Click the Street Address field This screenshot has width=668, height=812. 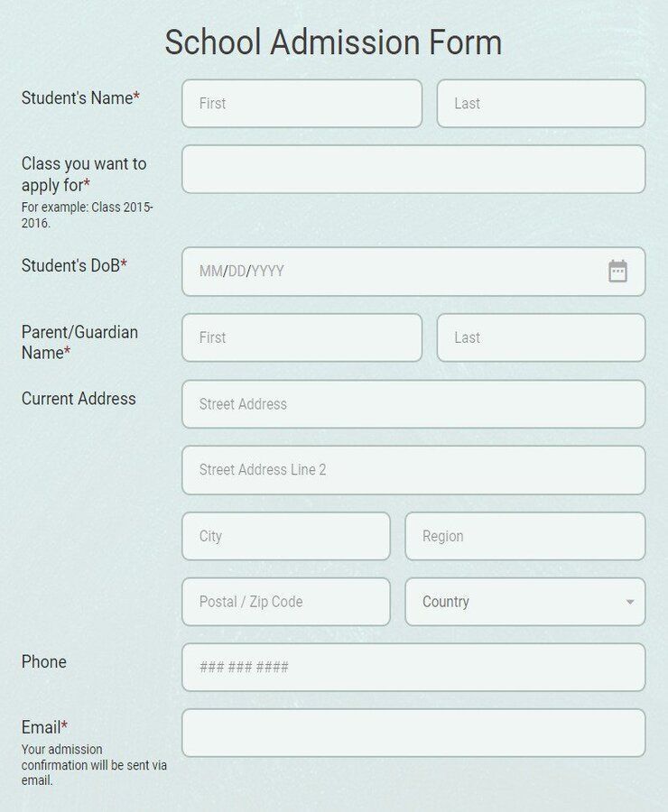tap(413, 404)
